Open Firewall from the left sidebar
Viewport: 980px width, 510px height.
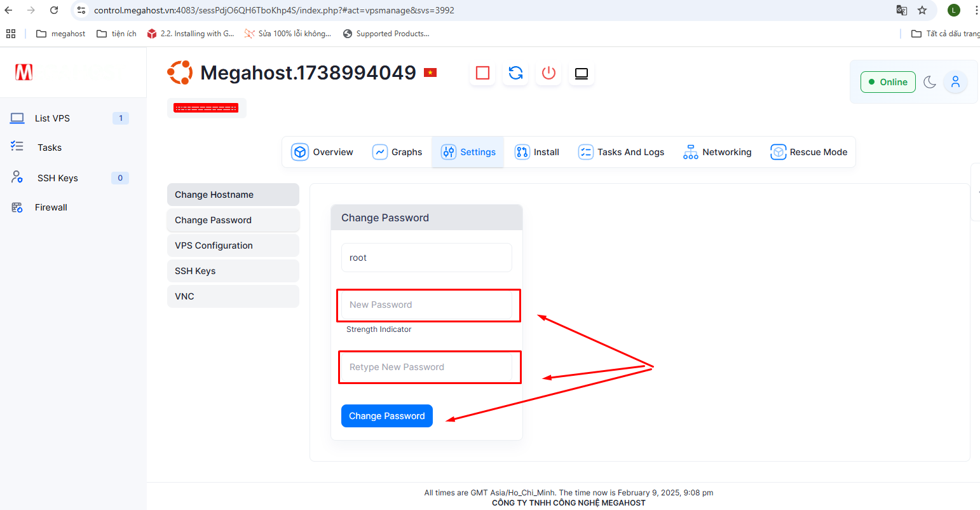tap(51, 207)
